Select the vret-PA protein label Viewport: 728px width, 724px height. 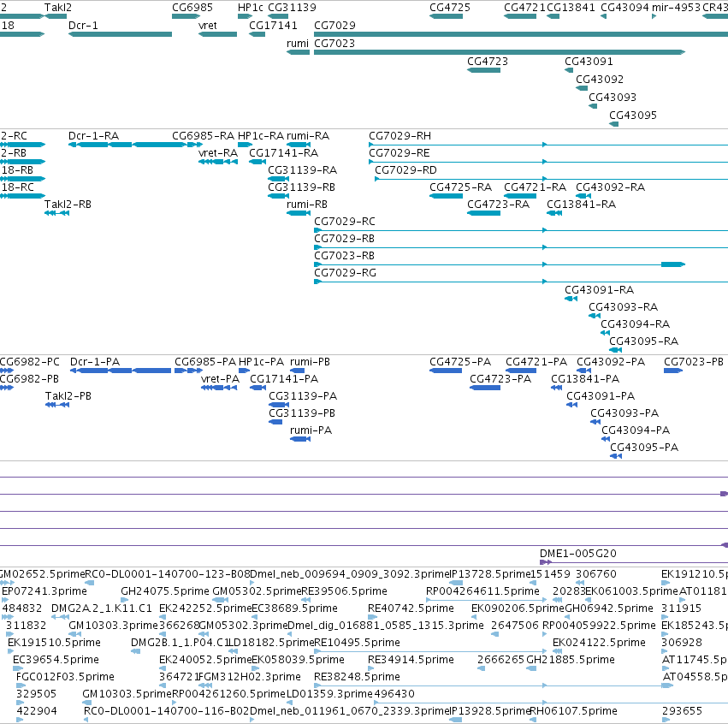(220, 379)
